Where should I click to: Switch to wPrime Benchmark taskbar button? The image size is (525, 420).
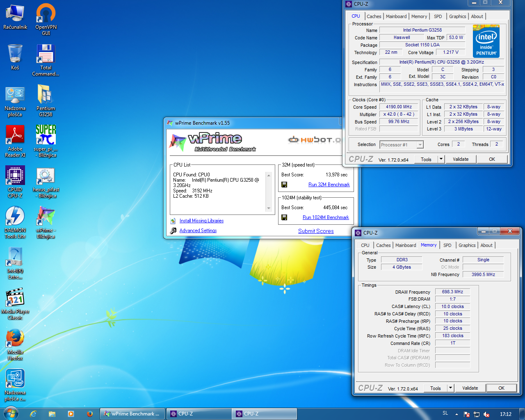132,414
